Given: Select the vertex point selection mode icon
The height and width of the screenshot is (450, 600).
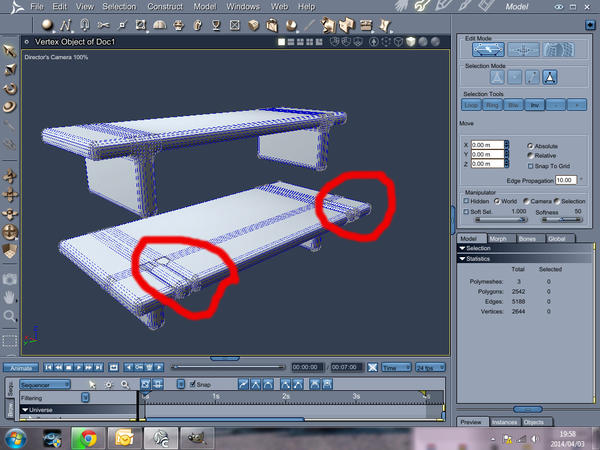Looking at the screenshot, I should [x=515, y=78].
